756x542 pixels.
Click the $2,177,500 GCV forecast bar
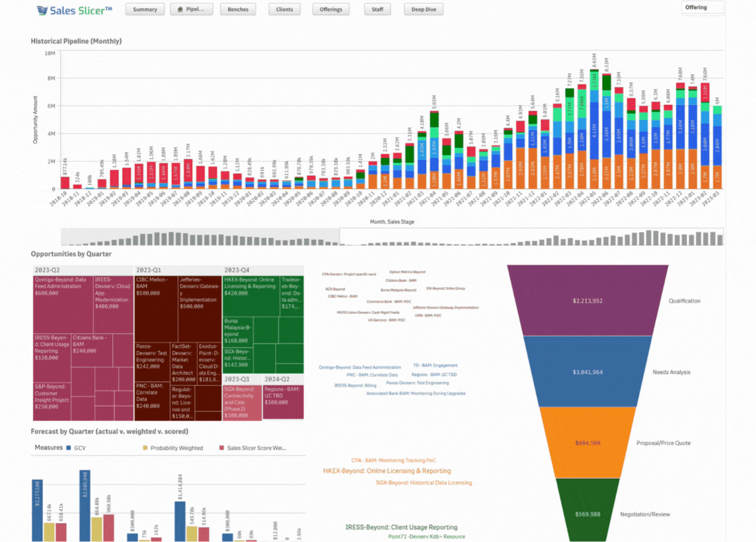coord(37,510)
